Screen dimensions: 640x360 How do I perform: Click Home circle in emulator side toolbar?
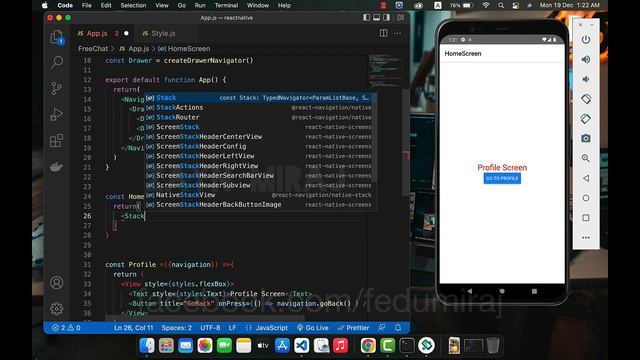585,198
